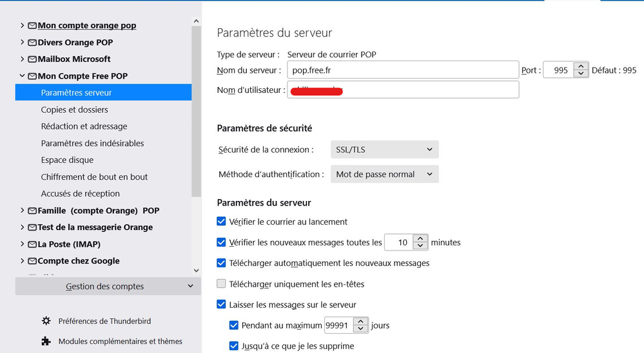Increase the port number with the up arrow
This screenshot has width=644, height=353.
(x=581, y=66)
